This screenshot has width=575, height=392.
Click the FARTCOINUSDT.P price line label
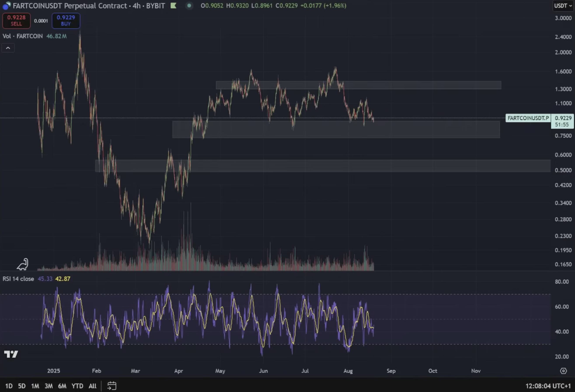[x=528, y=118]
